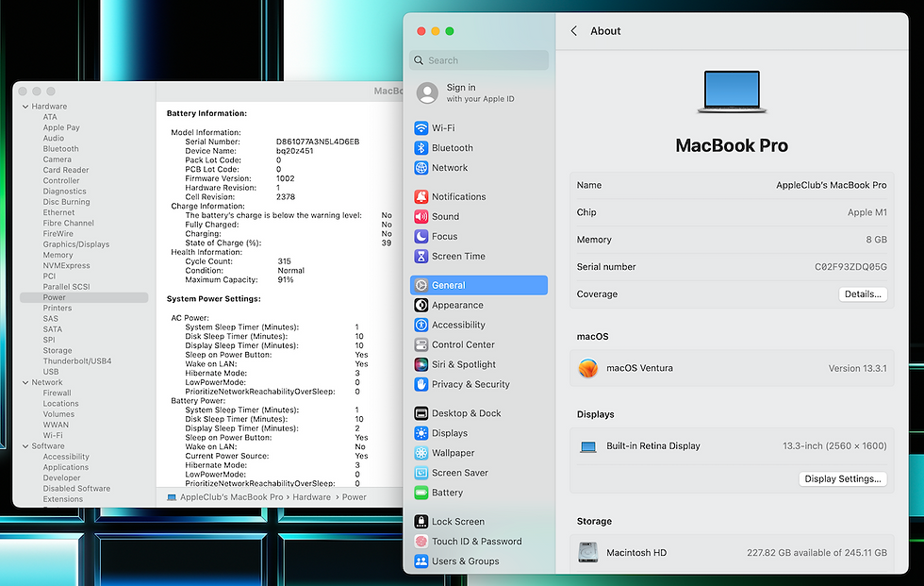
Task: Select USB in System Information sidebar
Action: (51, 372)
